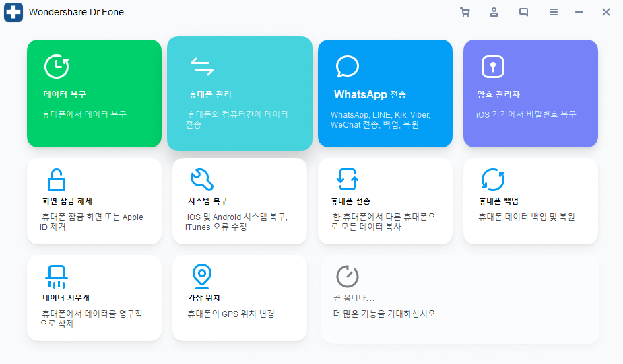Click '휴대폰에서 데이터를 영구적으로 삭제' text
The image size is (623, 364).
click(91, 318)
